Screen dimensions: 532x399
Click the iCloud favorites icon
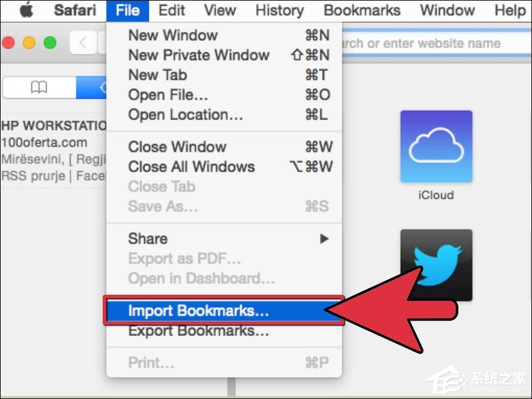click(436, 146)
